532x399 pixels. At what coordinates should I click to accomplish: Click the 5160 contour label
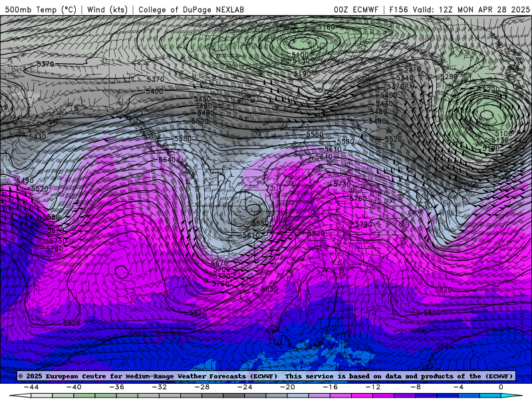[326, 27]
